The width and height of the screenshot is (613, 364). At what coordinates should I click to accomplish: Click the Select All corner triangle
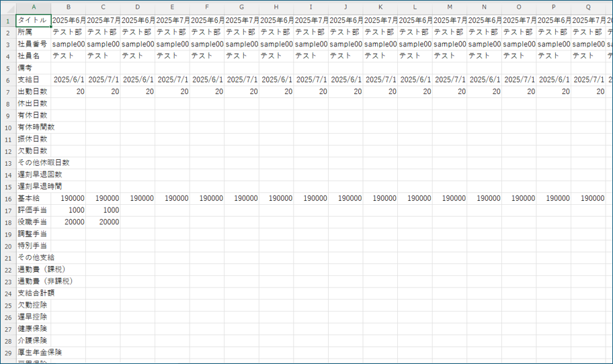tap(8, 8)
